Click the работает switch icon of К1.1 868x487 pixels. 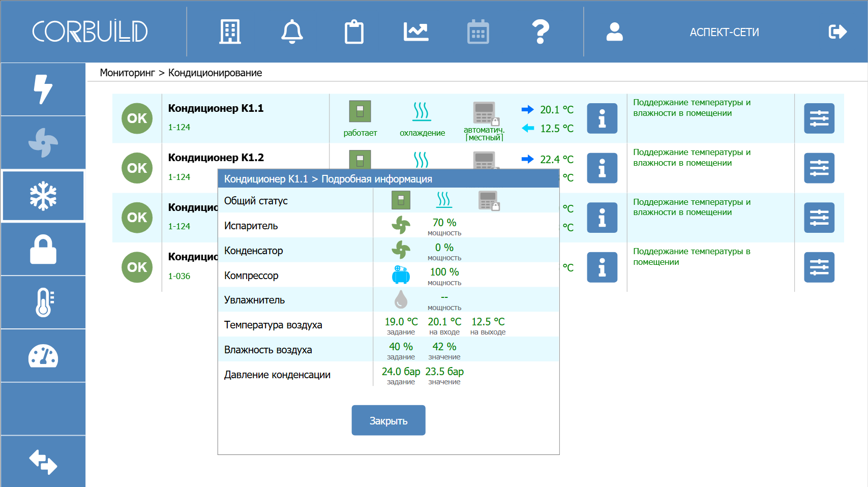pyautogui.click(x=360, y=111)
